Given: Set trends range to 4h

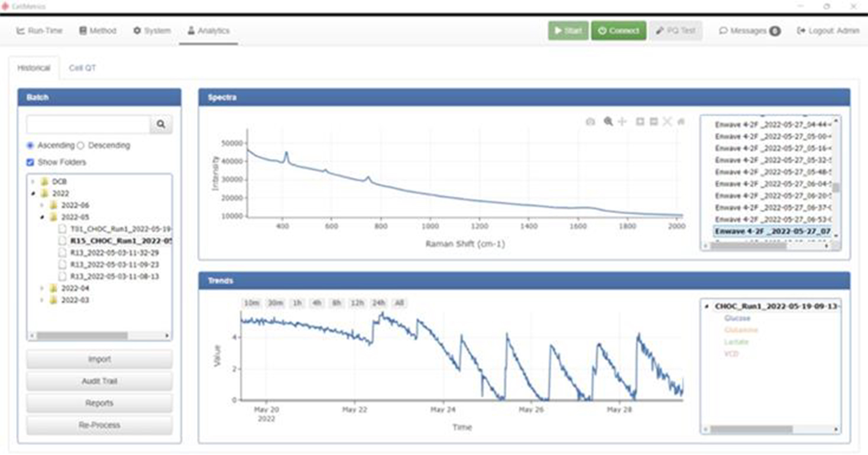Looking at the screenshot, I should tap(317, 303).
